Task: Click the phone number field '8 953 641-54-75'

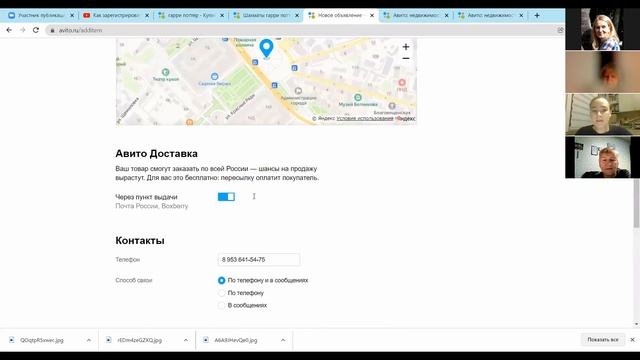Action: [x=259, y=260]
